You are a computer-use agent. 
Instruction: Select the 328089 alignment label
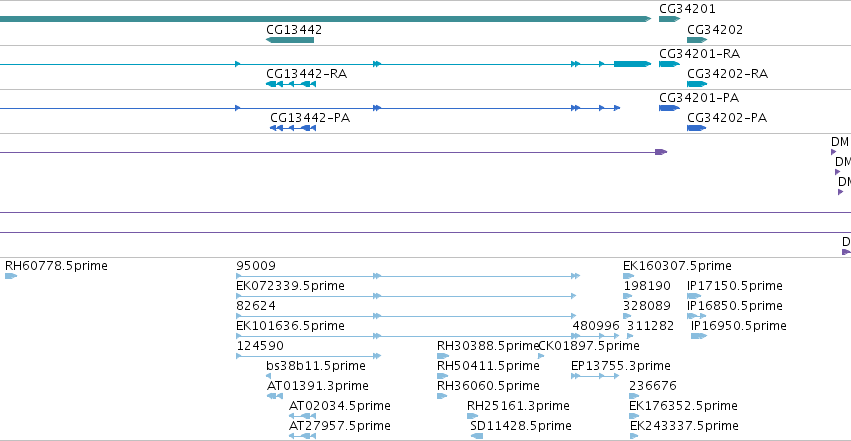[647, 306]
